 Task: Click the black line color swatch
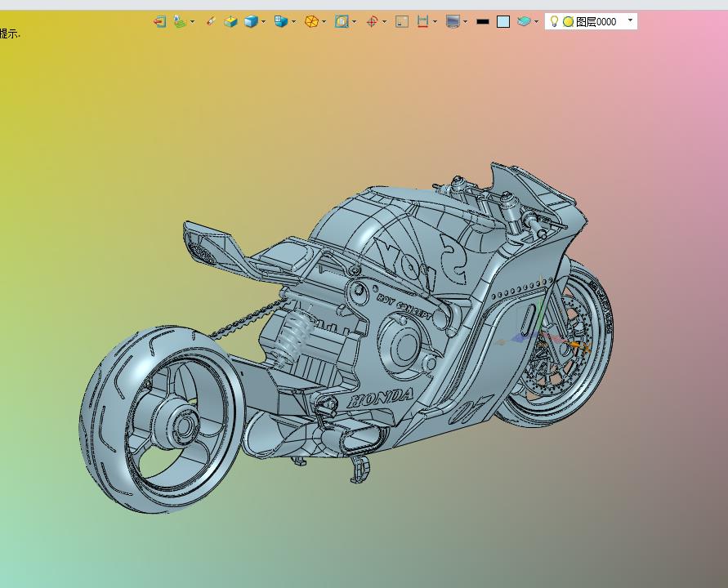(483, 22)
